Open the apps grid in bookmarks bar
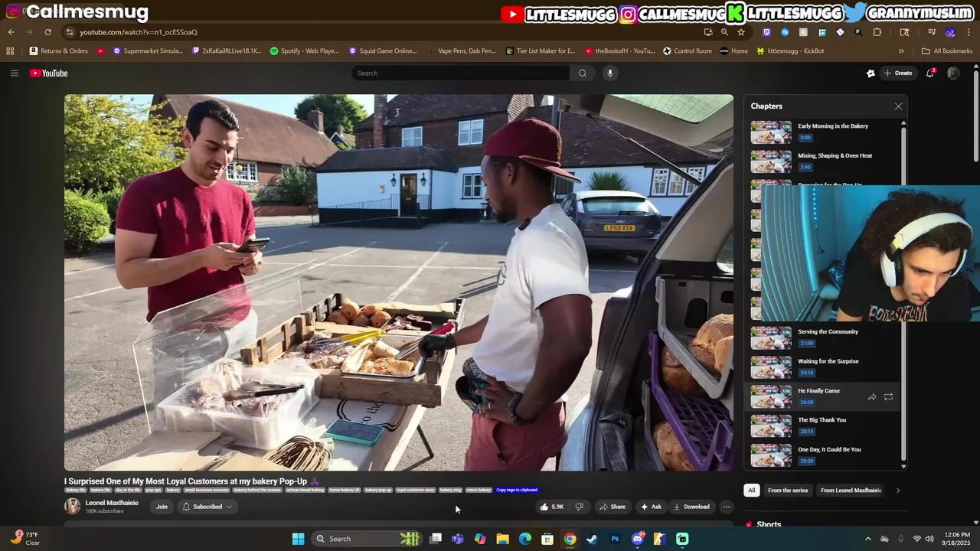980x551 pixels. [x=10, y=51]
